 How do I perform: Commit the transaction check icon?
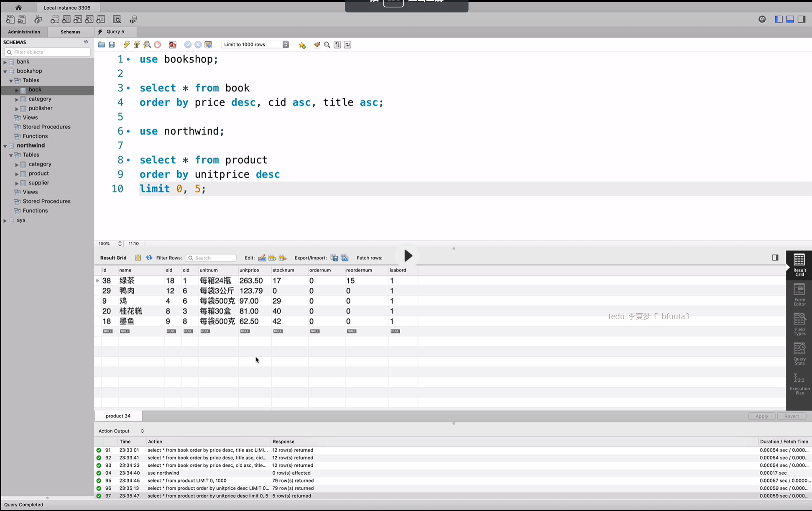click(188, 45)
